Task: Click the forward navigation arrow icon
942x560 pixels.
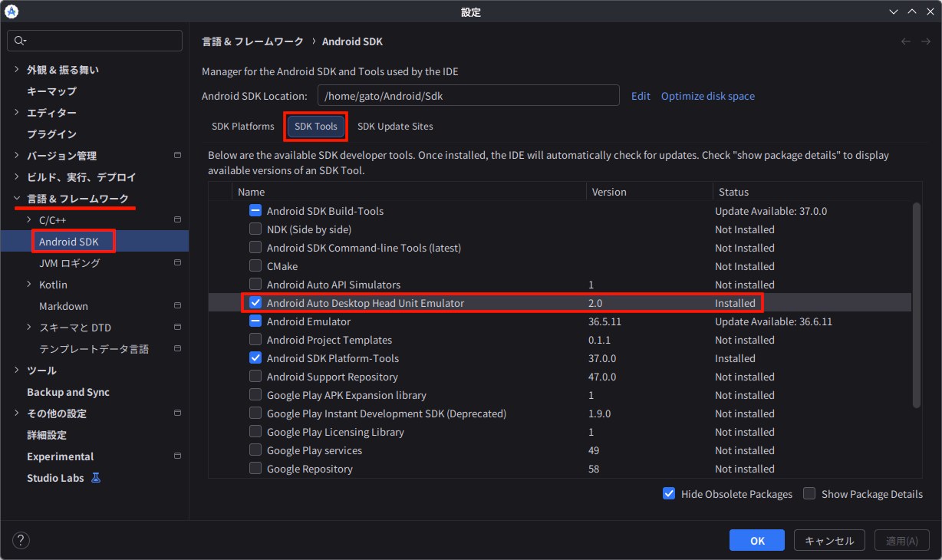Action: (x=925, y=41)
